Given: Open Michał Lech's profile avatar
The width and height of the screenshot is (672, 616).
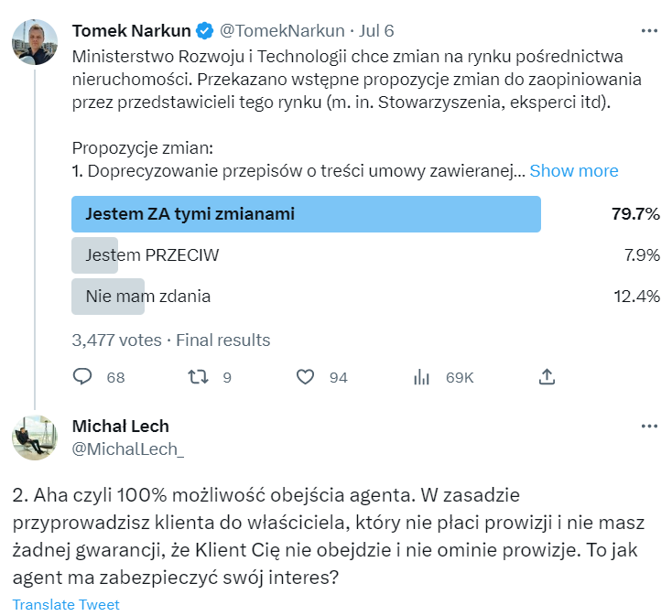Looking at the screenshot, I should tap(34, 438).
